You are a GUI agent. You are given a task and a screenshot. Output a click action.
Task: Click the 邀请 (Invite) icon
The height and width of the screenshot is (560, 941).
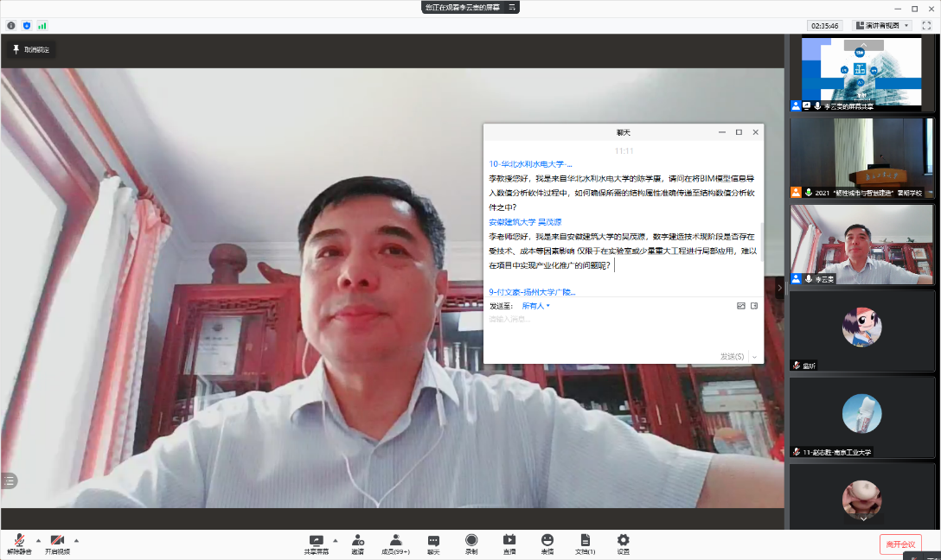[357, 542]
